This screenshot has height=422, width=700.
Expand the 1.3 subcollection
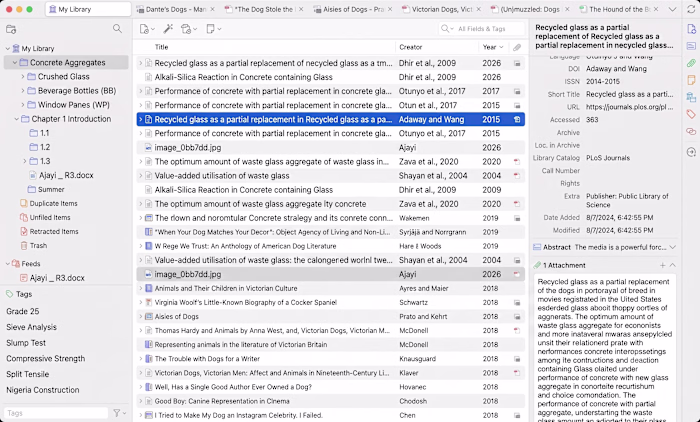pos(25,161)
